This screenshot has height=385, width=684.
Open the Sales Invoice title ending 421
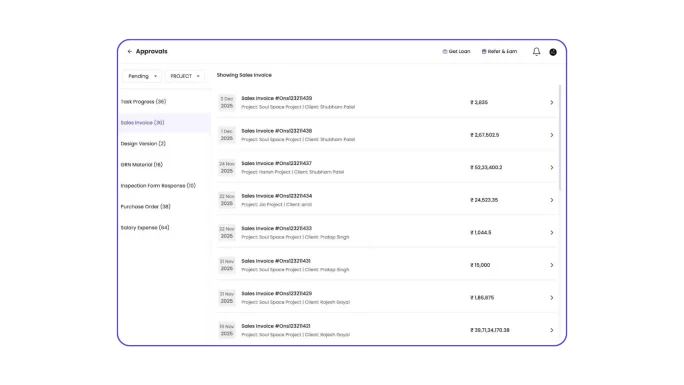(x=276, y=326)
